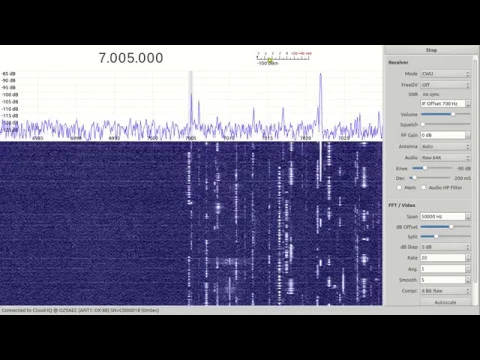Open the Antenna dropdown set to Auto

point(445,146)
